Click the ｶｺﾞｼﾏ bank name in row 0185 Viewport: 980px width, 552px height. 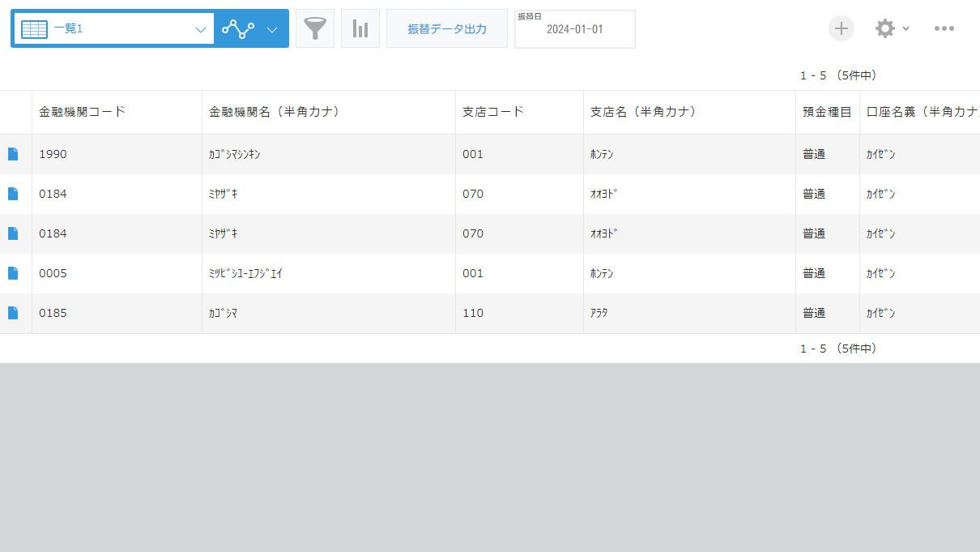pos(329,313)
